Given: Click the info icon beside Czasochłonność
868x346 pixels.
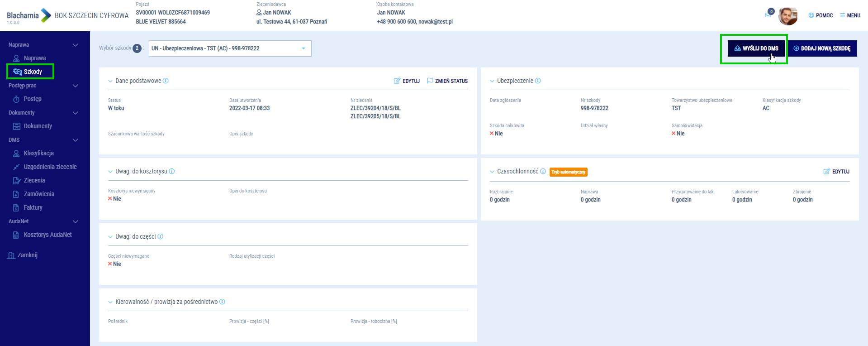Looking at the screenshot, I should pos(543,172).
